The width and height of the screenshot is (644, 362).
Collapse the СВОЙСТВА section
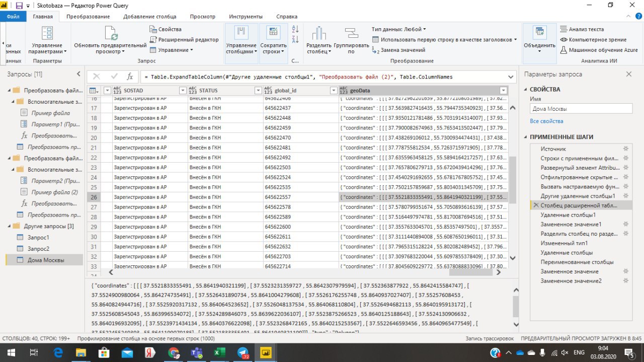pos(526,90)
